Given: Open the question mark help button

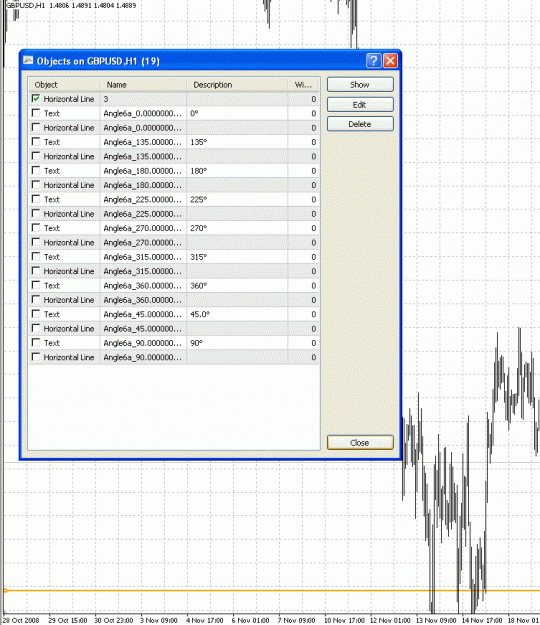Looking at the screenshot, I should coord(373,61).
